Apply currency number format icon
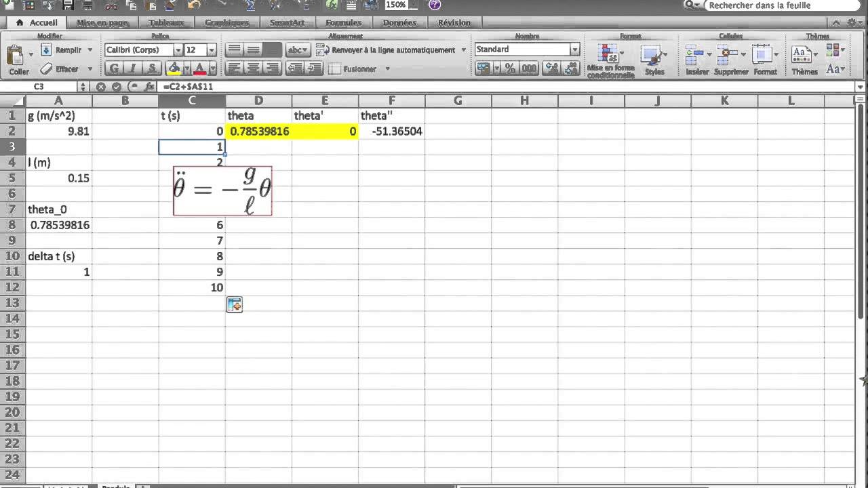Image resolution: width=868 pixels, height=488 pixels. 483,68
